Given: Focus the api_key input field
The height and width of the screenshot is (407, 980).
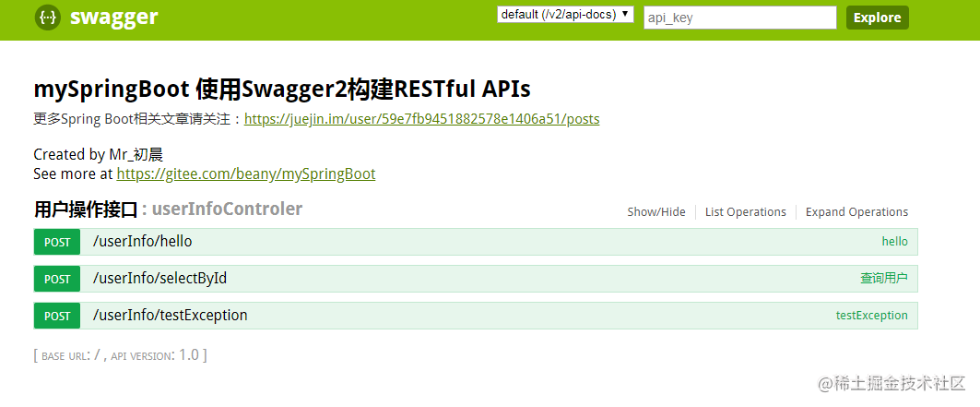Looking at the screenshot, I should point(740,18).
